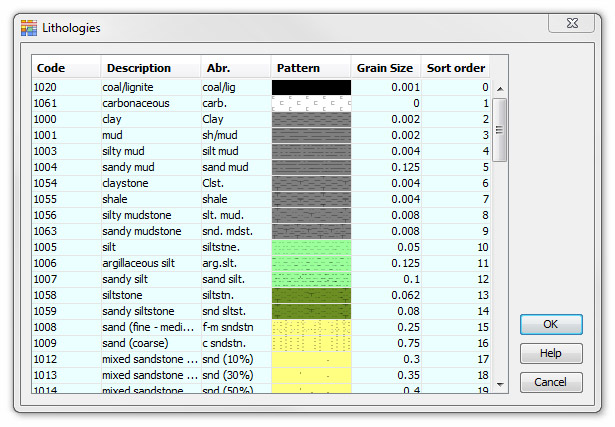Select the silt light green pattern
Image resolution: width=615 pixels, height=427 pixels.
pos(311,247)
